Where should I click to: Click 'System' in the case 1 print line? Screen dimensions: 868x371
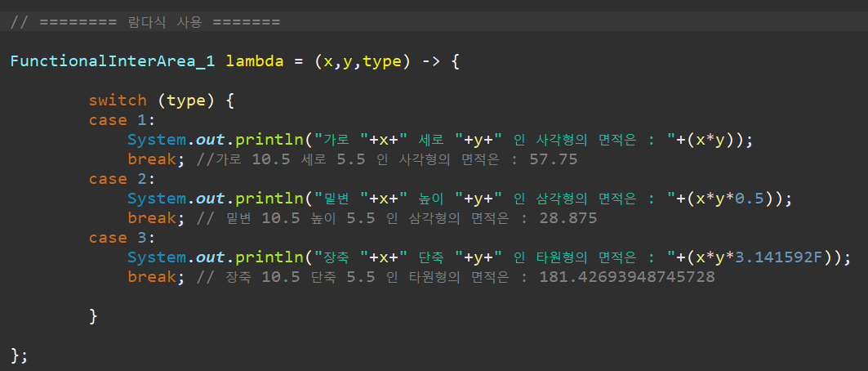tap(157, 140)
